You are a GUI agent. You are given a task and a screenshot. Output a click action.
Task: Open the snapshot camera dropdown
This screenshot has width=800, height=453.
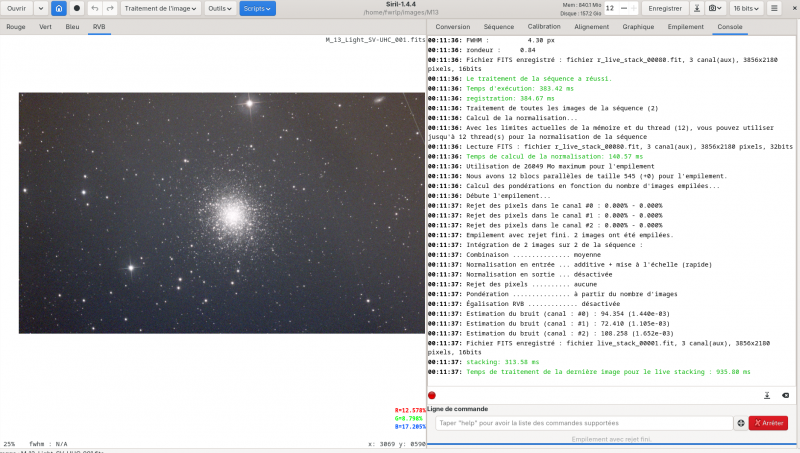(715, 8)
